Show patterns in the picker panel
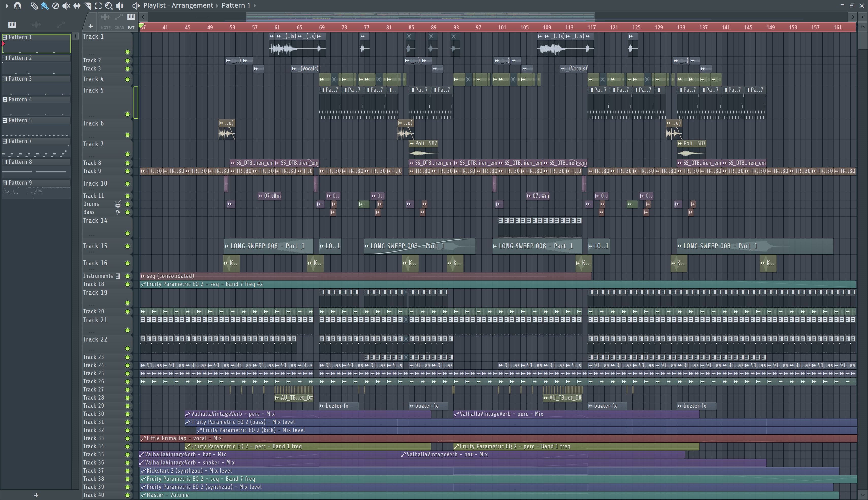The height and width of the screenshot is (500, 868). point(12,24)
